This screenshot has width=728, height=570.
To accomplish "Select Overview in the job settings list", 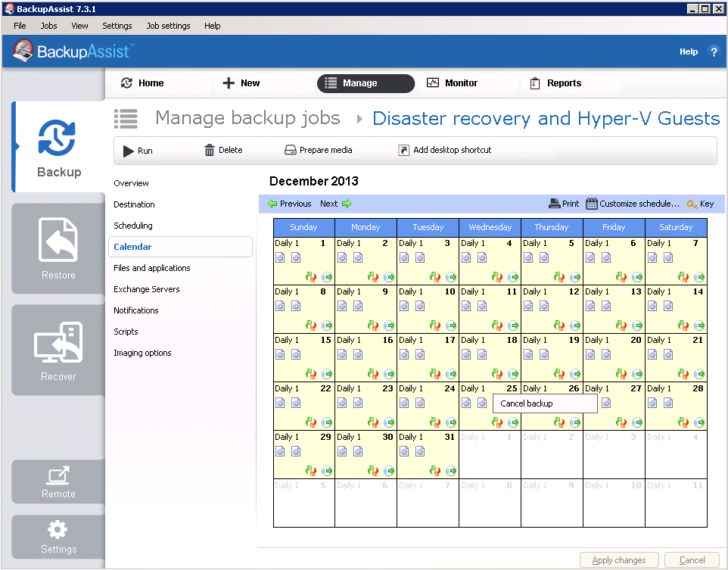I will (132, 183).
